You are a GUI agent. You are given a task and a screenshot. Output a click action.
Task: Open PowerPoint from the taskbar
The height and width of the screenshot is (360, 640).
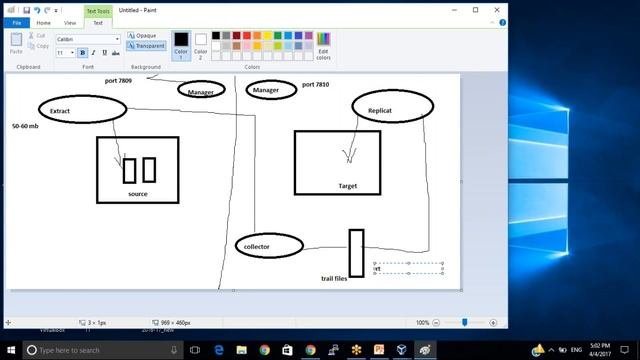(x=379, y=350)
